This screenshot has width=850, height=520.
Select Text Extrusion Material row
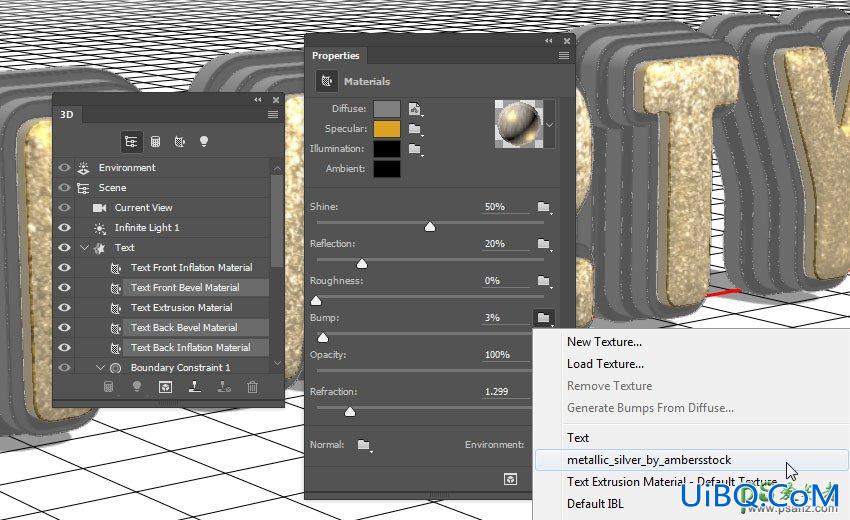point(181,307)
